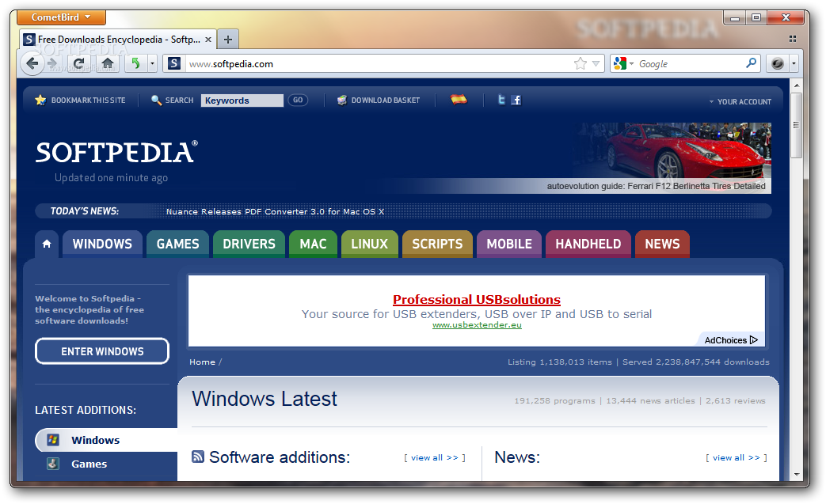This screenshot has height=504, width=826.
Task: Click the Softpedia logo
Action: pyautogui.click(x=116, y=153)
